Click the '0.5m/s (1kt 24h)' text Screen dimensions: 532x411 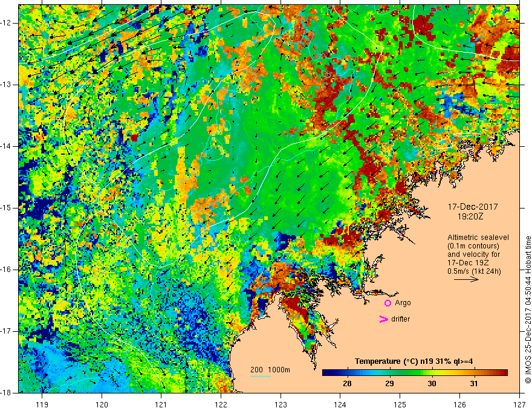tap(474, 271)
